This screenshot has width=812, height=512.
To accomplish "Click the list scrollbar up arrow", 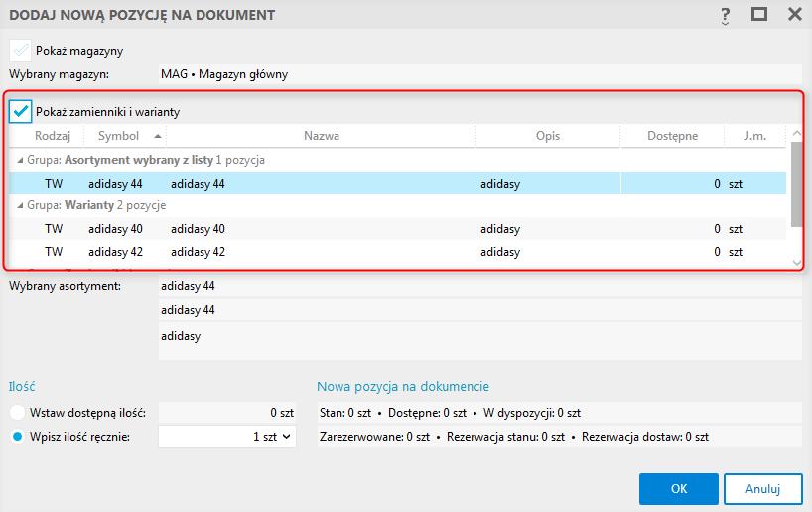I will click(x=796, y=133).
